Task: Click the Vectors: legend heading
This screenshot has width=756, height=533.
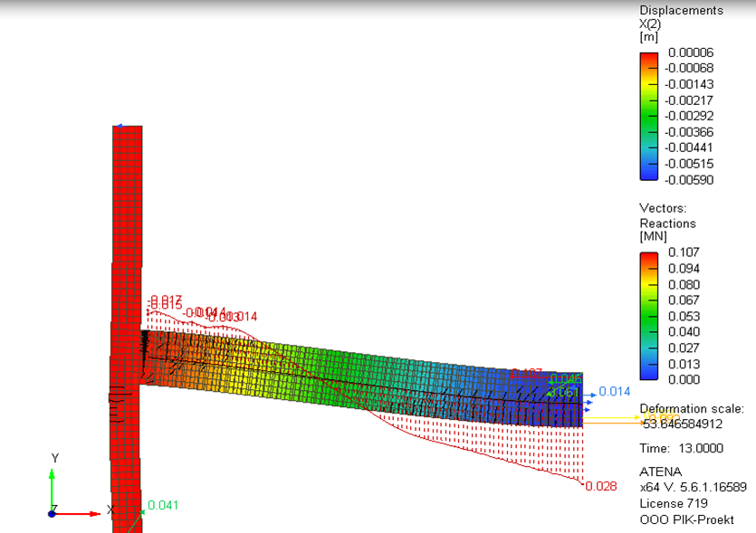Action: 663,208
